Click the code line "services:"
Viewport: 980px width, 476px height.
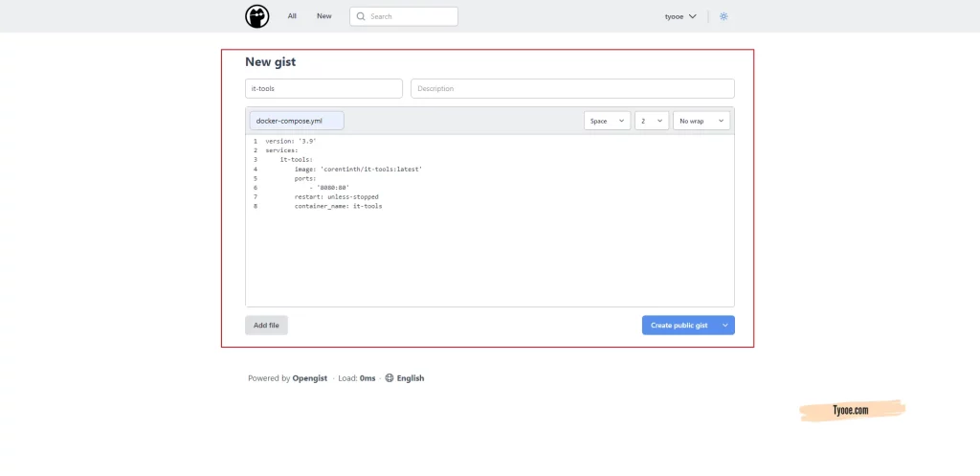coord(282,150)
